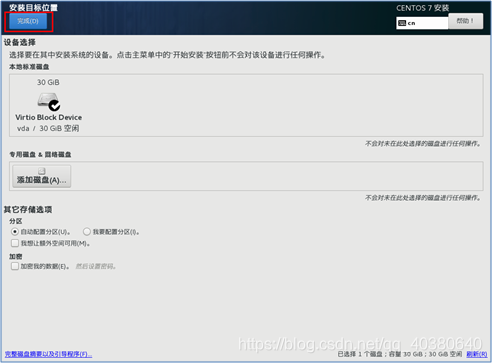Open 完整磁盘摘要以及引导程序(F) link

pyautogui.click(x=48, y=354)
